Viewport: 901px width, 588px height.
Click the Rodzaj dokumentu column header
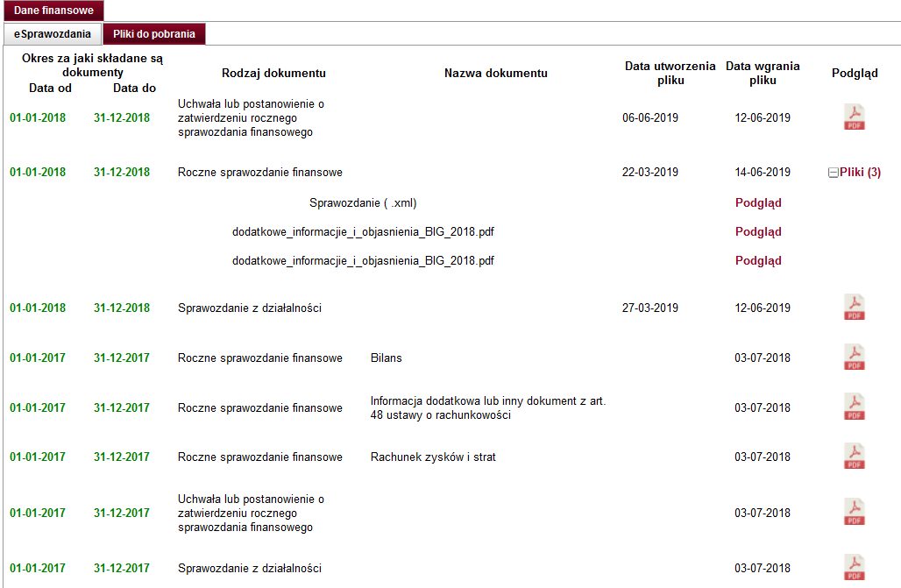(x=273, y=73)
